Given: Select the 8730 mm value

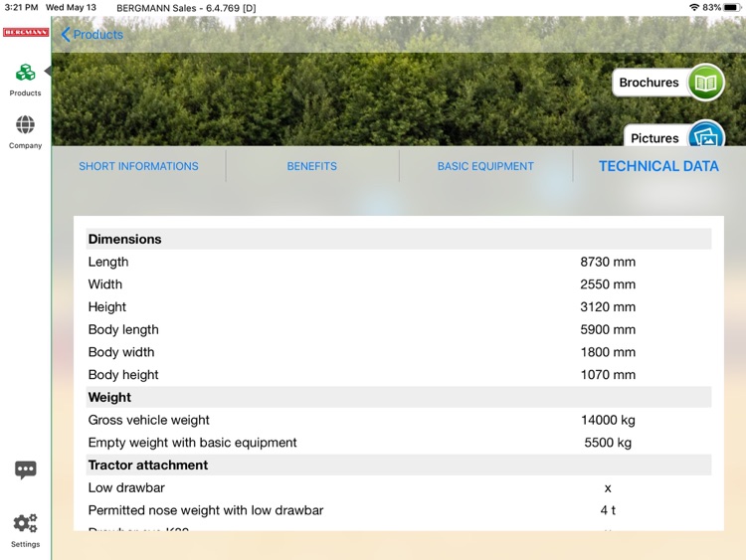Looking at the screenshot, I should [x=608, y=262].
